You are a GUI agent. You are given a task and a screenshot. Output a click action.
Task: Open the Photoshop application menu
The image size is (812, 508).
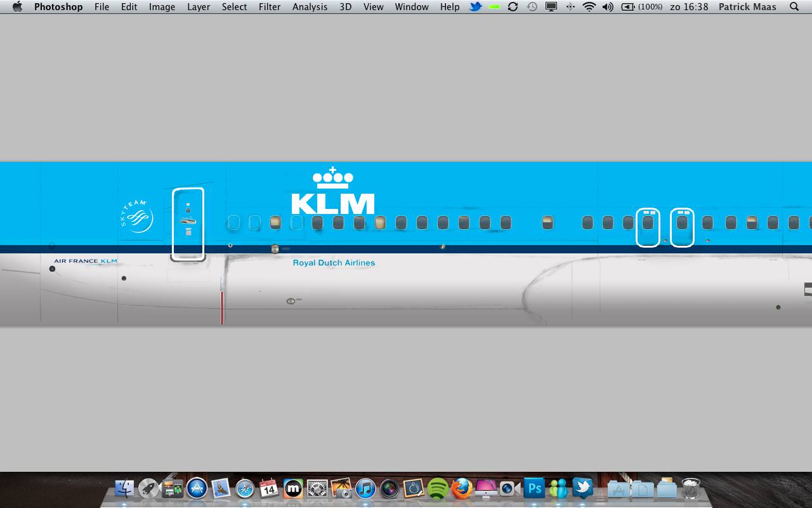coord(58,7)
